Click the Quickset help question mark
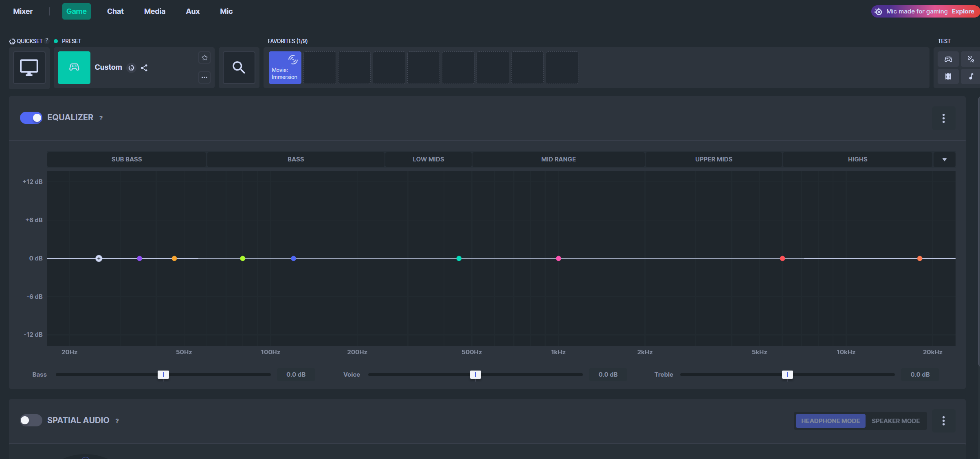 tap(47, 40)
